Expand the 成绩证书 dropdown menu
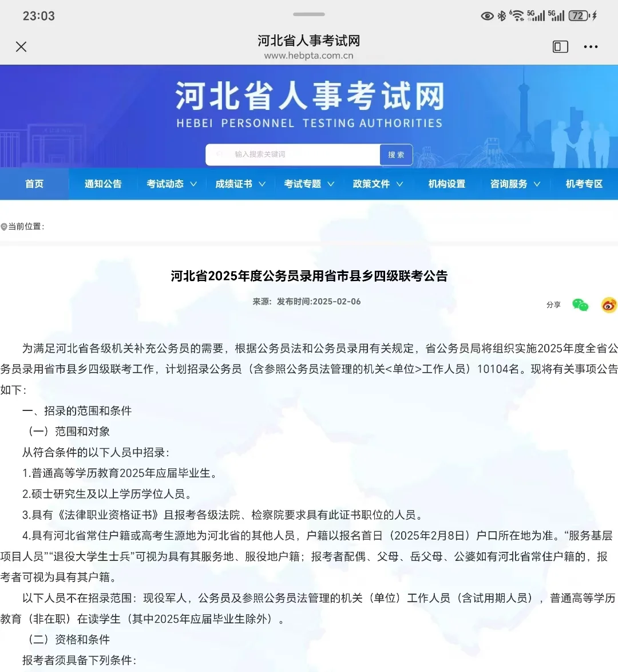Viewport: 618px width, 672px height. pos(240,184)
